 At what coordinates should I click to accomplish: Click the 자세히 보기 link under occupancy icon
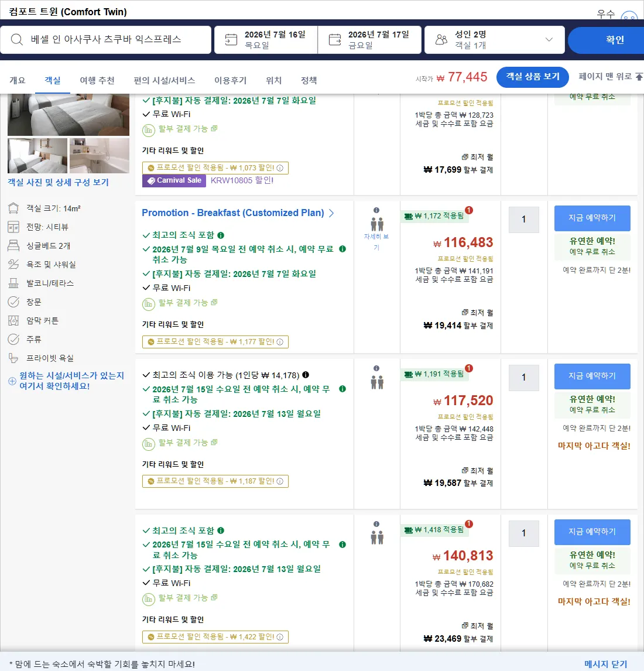pyautogui.click(x=376, y=242)
